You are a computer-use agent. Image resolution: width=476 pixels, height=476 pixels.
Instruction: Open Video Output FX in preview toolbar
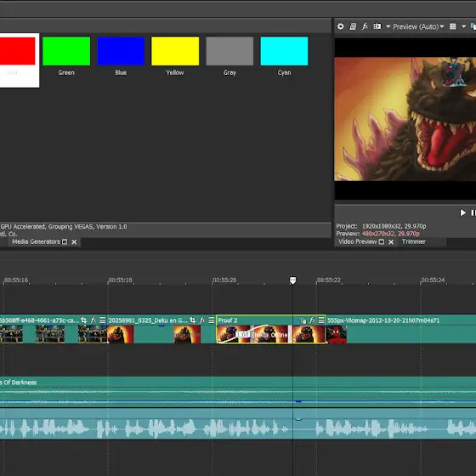(x=365, y=26)
